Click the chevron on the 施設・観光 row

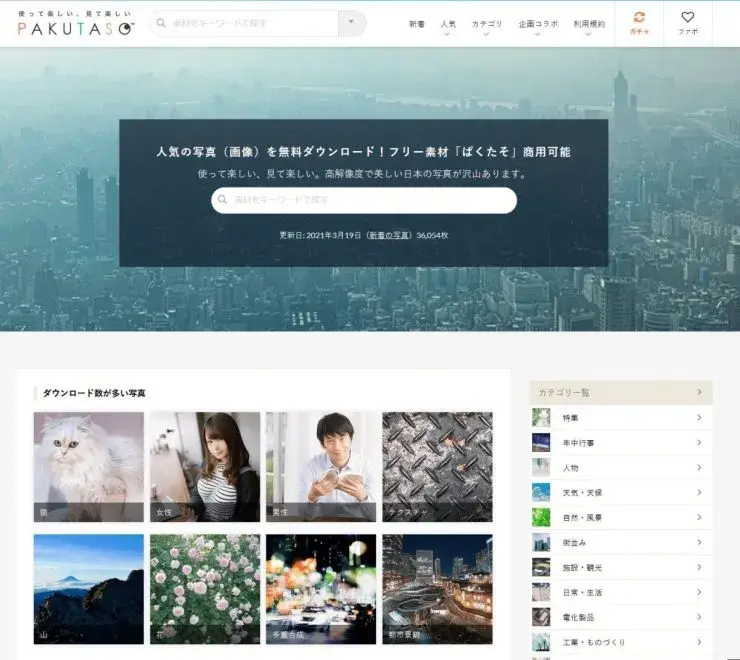(x=699, y=567)
